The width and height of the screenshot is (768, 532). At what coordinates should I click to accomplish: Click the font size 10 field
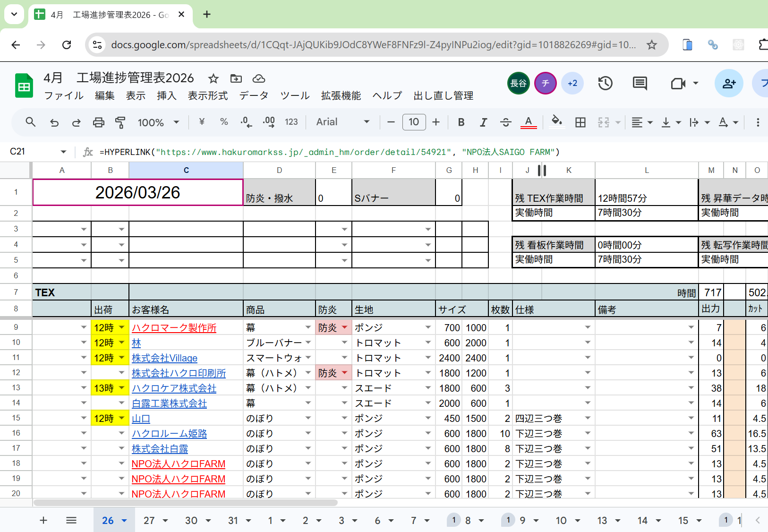point(414,122)
